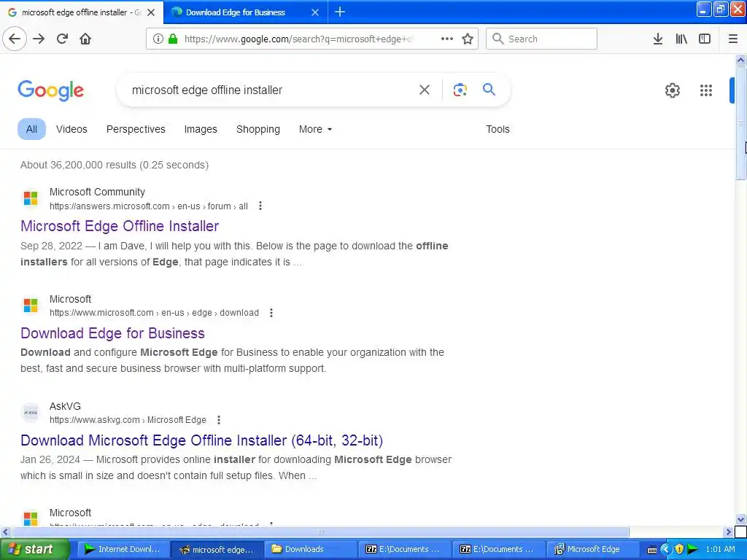The height and width of the screenshot is (560, 747).
Task: Open the search Tools options
Action: (498, 129)
